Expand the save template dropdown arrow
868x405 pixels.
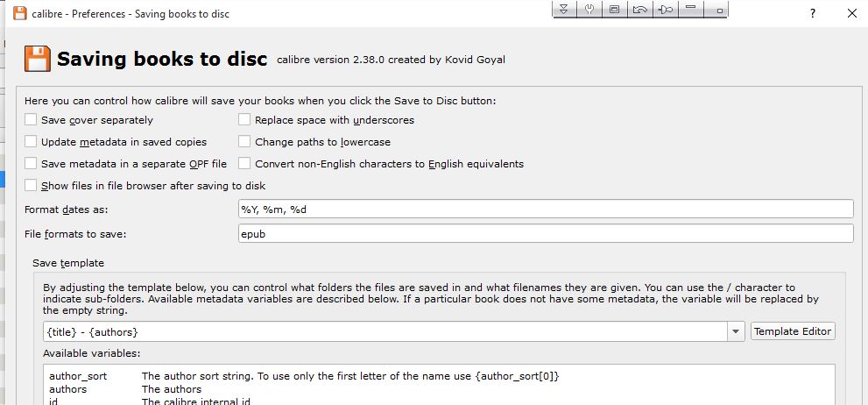tap(735, 331)
